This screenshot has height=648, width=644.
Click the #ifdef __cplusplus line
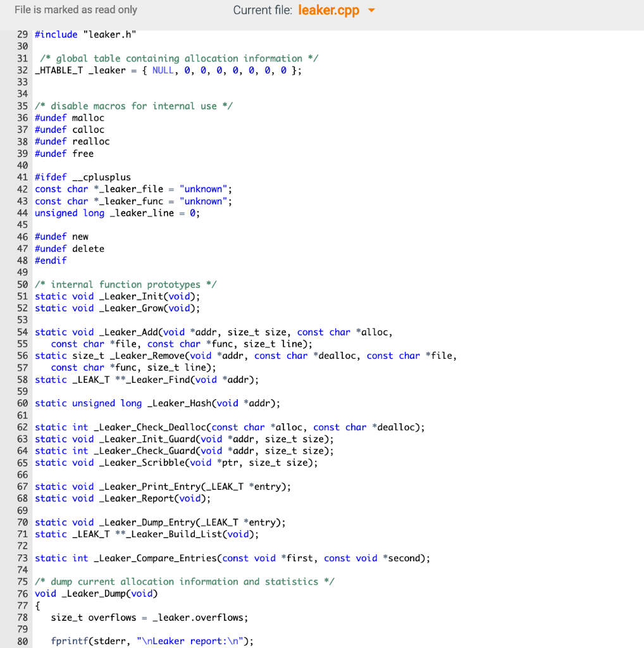click(82, 177)
